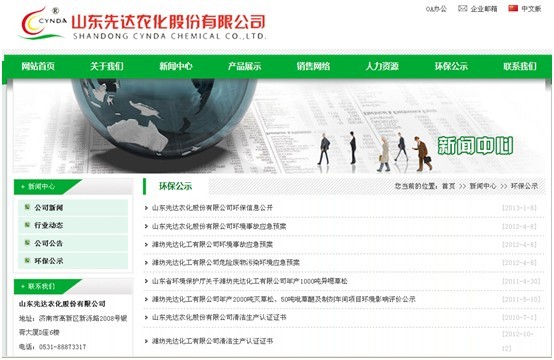Open 山东先达农化股份有限公司环境事故应急预案 article
This screenshot has width=554, height=360.
pyautogui.click(x=219, y=226)
